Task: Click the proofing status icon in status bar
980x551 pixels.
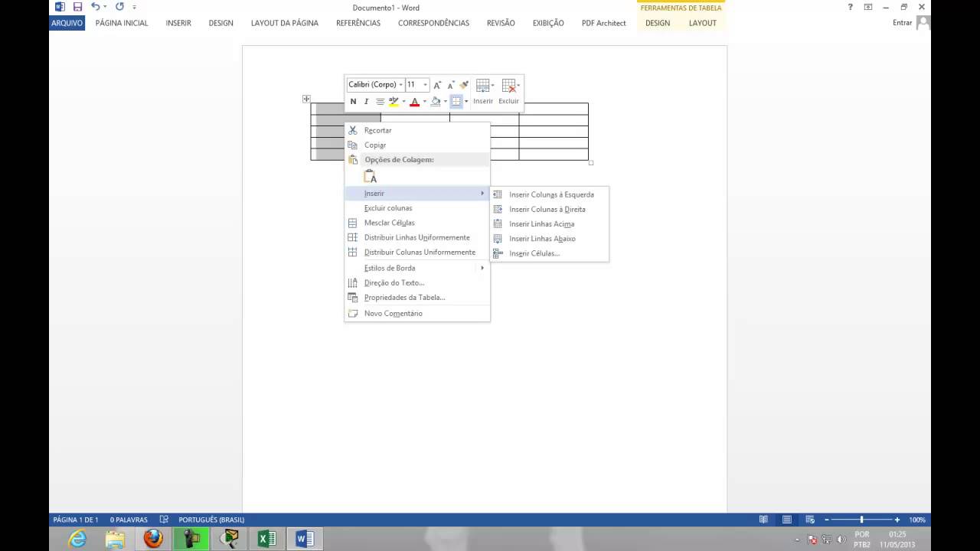Action: tap(164, 520)
